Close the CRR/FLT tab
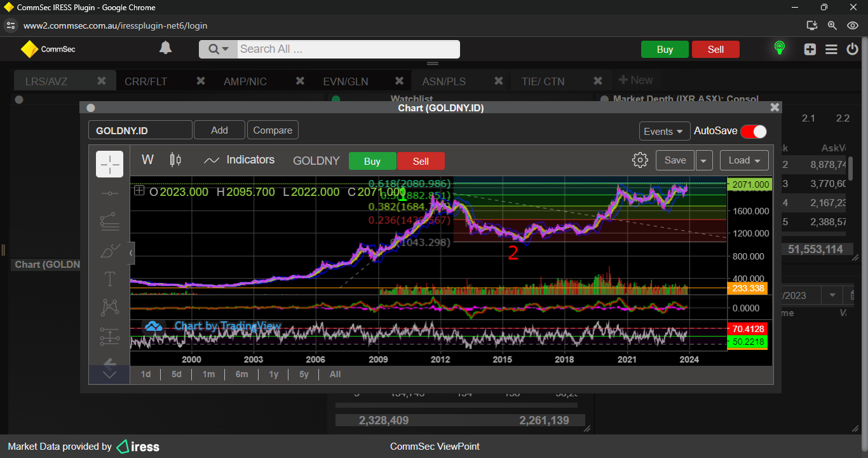The width and height of the screenshot is (868, 458). pos(201,81)
